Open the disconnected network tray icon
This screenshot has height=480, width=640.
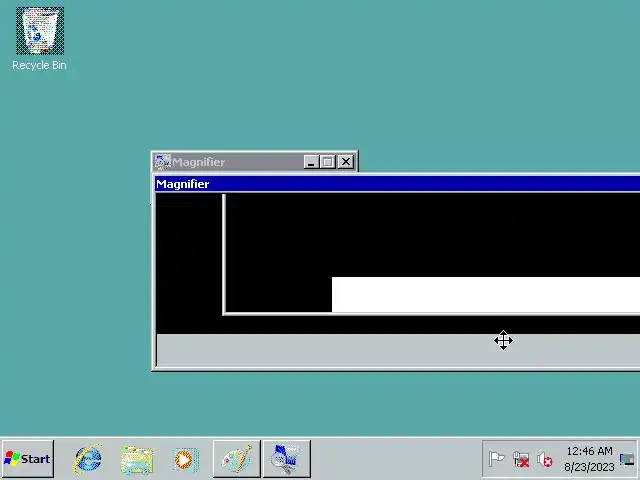(x=521, y=459)
